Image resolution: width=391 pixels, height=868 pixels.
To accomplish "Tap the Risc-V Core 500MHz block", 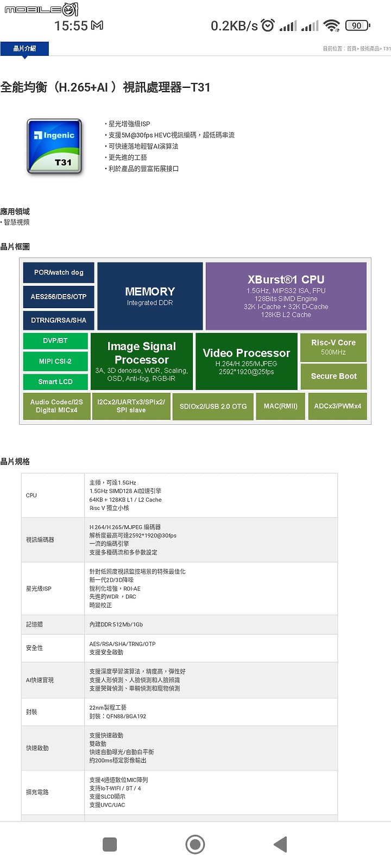I will click(333, 347).
